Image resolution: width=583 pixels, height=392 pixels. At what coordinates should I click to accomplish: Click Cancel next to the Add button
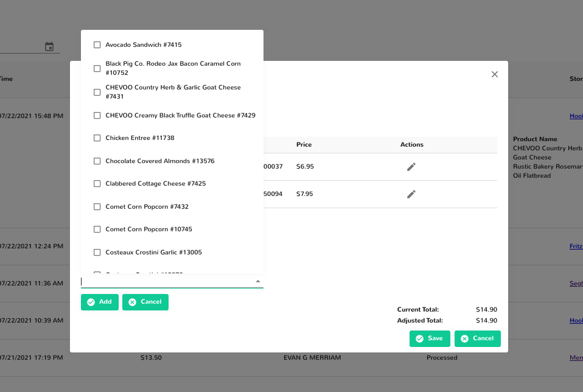coord(145,302)
